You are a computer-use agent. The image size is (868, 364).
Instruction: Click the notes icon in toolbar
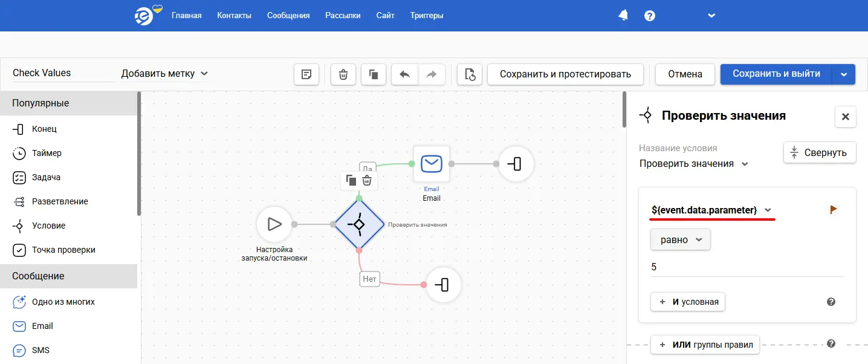click(306, 74)
